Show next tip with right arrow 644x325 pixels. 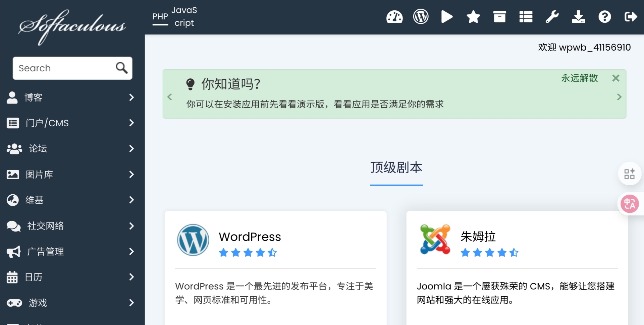pos(619,97)
